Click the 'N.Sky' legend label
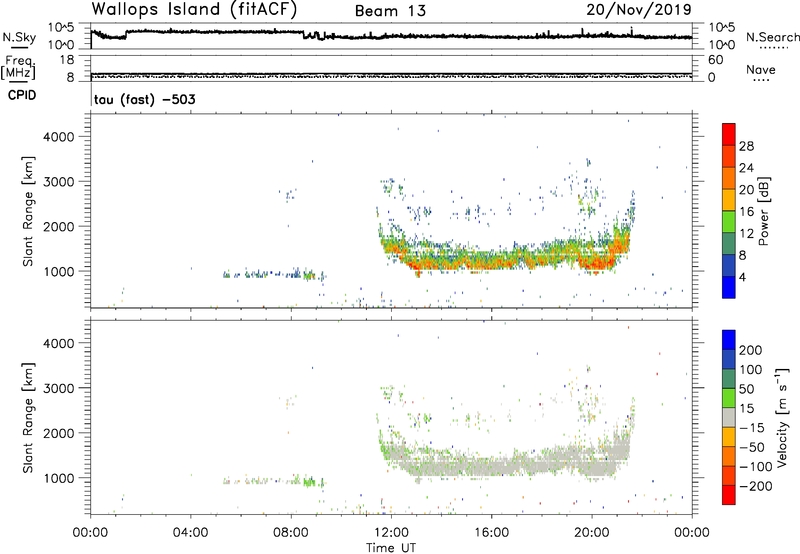Viewport: 800px width, 554px height. coord(19,37)
